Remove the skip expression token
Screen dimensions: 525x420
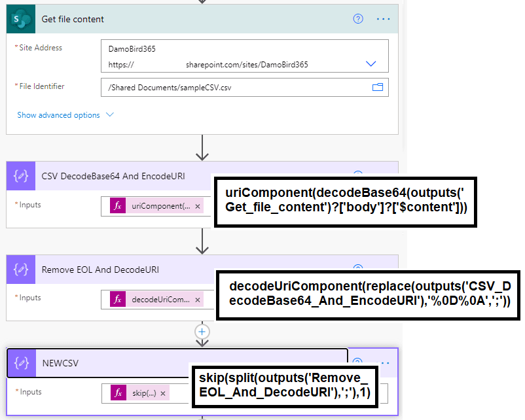[162, 393]
